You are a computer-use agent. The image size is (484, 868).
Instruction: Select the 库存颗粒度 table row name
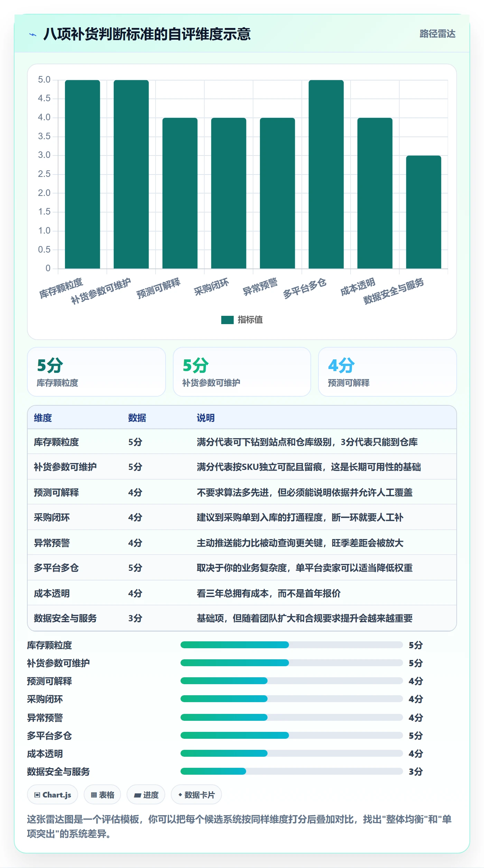pos(56,442)
